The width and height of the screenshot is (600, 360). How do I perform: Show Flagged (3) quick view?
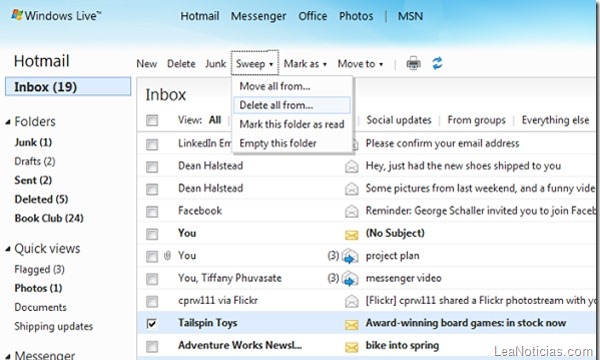coord(39,270)
